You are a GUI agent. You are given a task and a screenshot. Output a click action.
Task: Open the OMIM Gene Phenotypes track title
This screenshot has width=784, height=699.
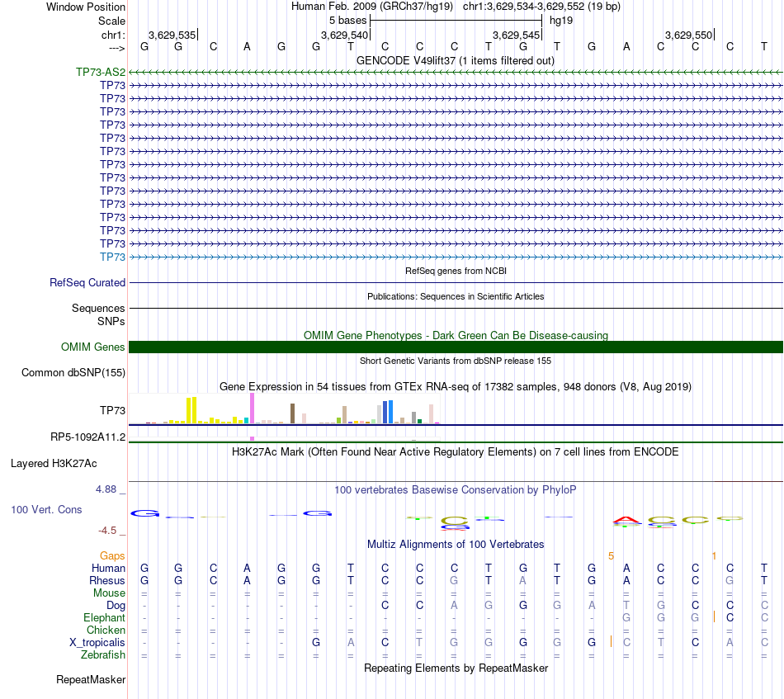coord(456,336)
